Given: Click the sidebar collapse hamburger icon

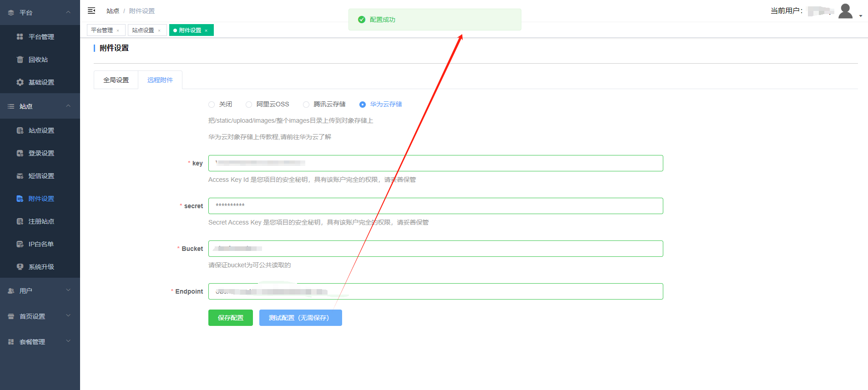Looking at the screenshot, I should point(91,10).
